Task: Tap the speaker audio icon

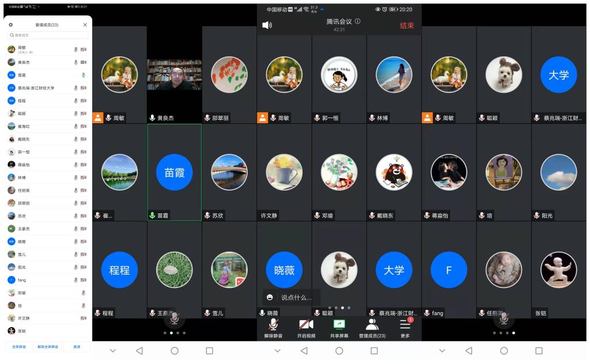Action: tap(267, 25)
